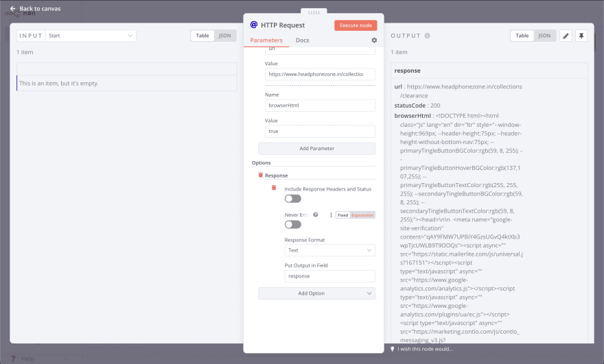This screenshot has height=364, width=604.
Task: Click Back to canvas link
Action: [x=40, y=8]
